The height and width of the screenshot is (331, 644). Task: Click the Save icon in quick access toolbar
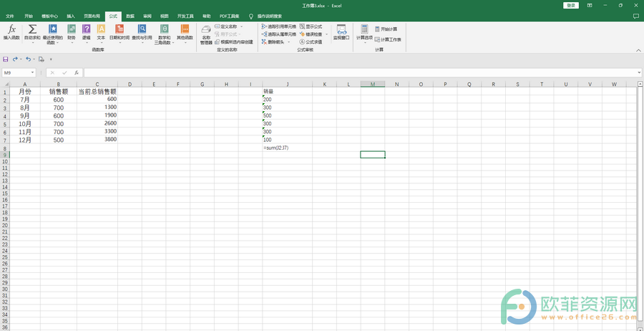[x=5, y=59]
